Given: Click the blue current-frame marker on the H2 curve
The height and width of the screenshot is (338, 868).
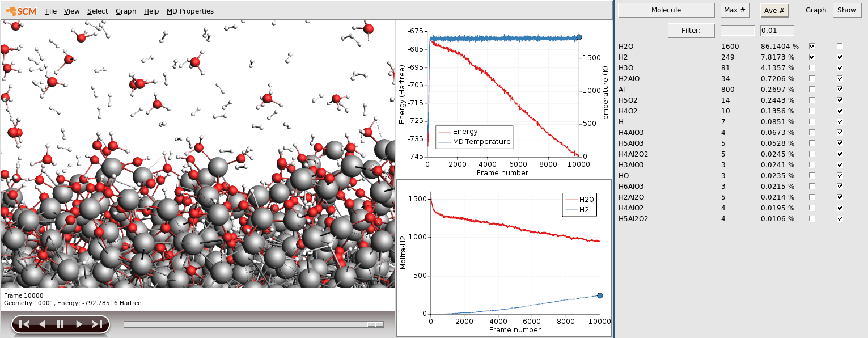Looking at the screenshot, I should click(600, 295).
